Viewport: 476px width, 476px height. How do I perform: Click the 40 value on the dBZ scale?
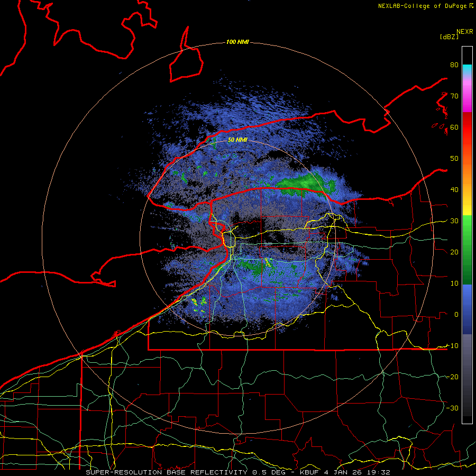point(454,190)
